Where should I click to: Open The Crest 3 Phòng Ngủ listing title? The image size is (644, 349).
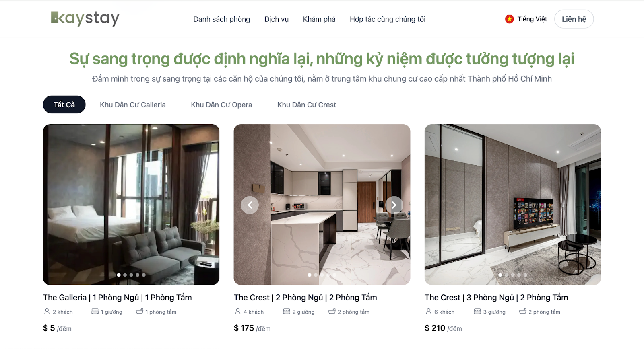496,298
